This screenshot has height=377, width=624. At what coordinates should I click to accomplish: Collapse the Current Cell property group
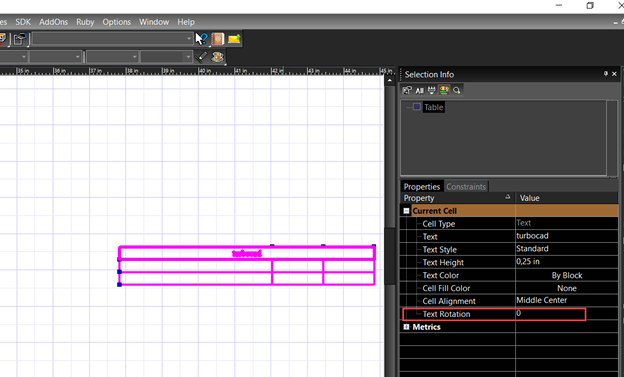406,211
